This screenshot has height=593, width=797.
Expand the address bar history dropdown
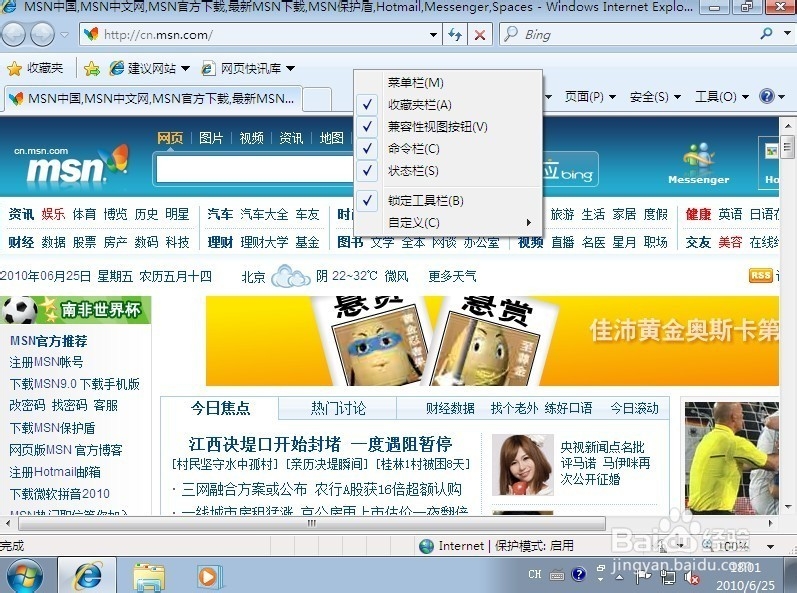433,35
